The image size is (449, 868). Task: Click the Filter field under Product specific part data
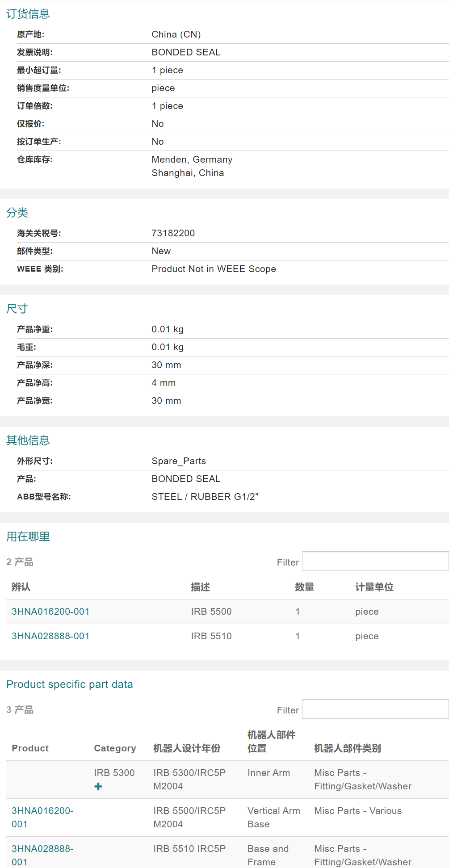click(375, 709)
